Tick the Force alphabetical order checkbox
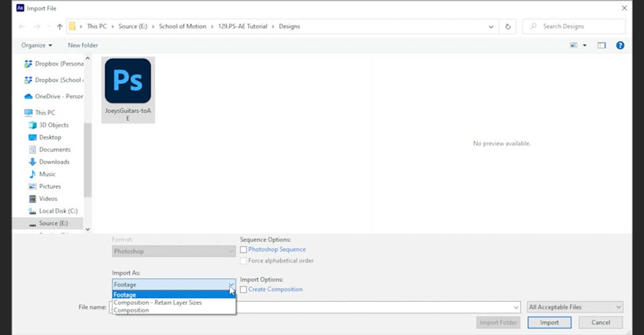The height and width of the screenshot is (335, 644). [x=244, y=261]
